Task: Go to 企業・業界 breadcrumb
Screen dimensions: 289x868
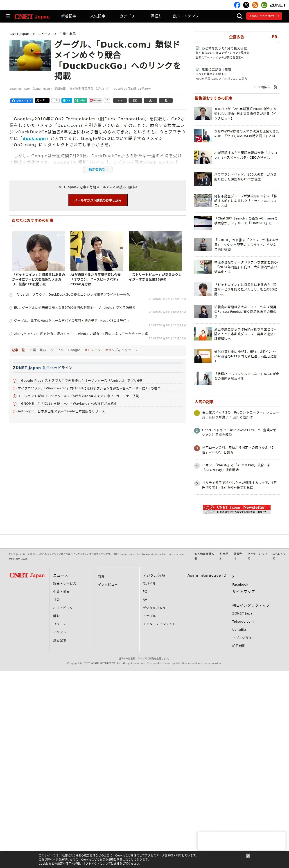Action: click(x=67, y=34)
